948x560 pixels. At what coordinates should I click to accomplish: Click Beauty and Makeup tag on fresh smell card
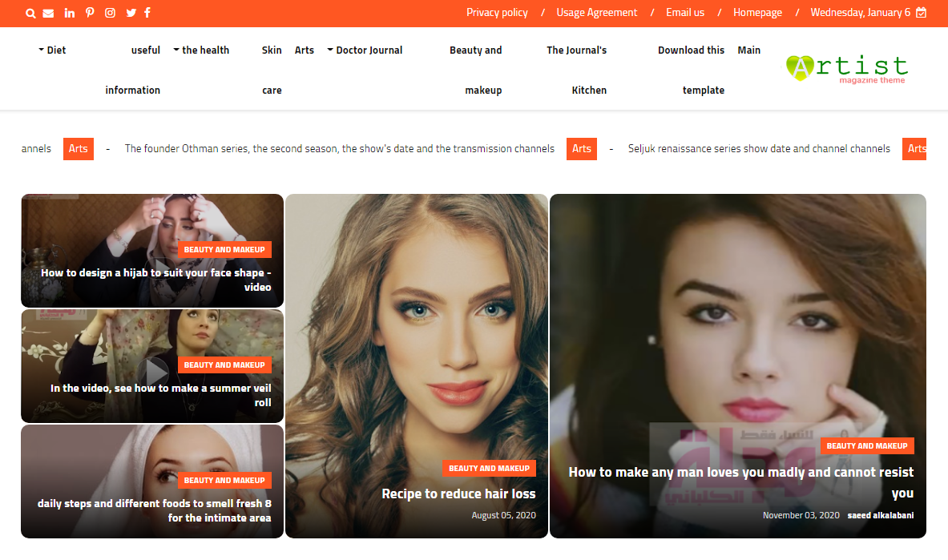pos(224,481)
